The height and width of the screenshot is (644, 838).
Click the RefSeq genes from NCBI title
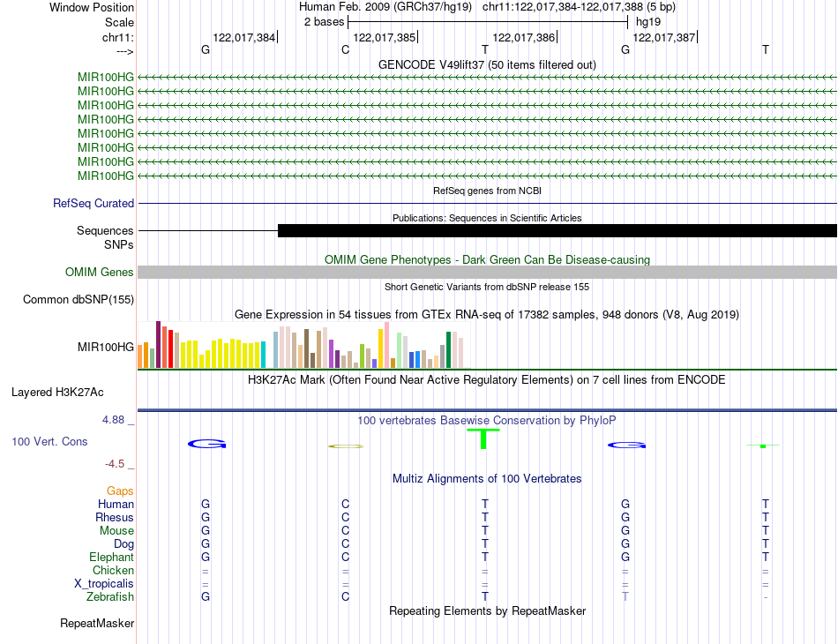[487, 191]
